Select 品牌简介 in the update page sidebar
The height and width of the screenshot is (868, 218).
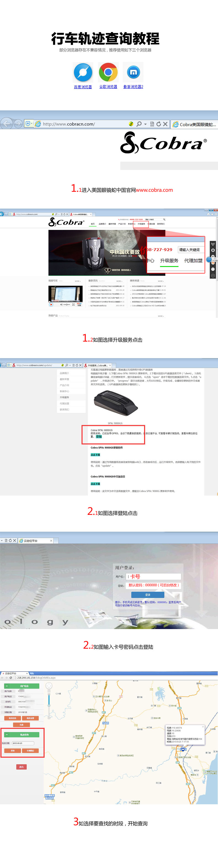pos(64,373)
